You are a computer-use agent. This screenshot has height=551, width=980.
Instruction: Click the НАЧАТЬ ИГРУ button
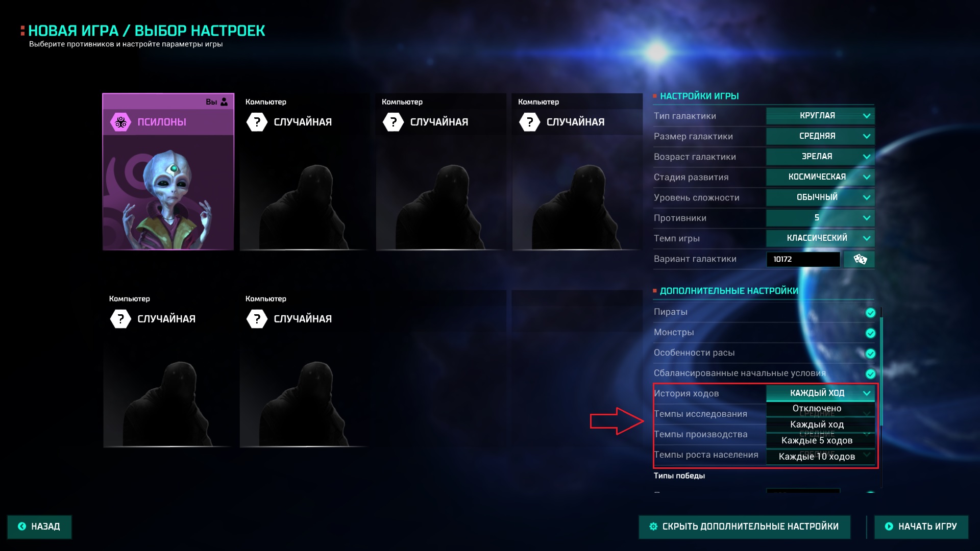click(921, 527)
